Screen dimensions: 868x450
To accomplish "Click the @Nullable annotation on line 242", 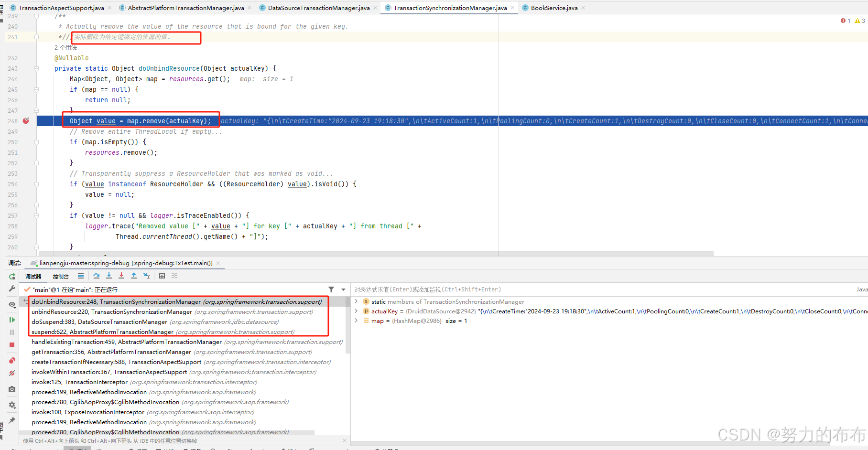I will pos(71,58).
